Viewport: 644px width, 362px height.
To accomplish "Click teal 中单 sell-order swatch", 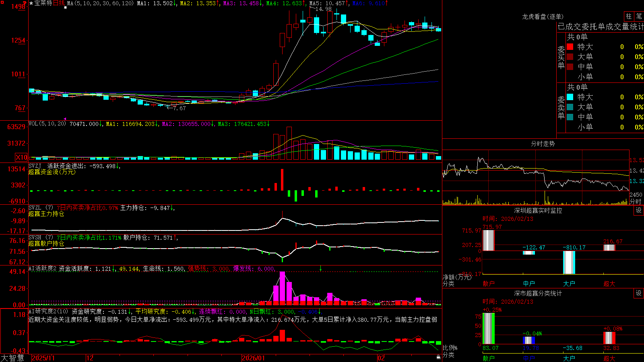I will [570, 117].
